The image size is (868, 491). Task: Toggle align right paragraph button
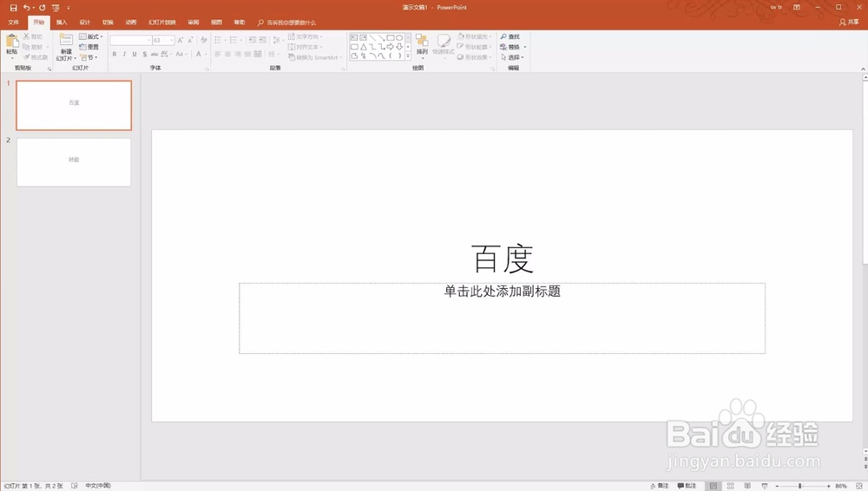238,55
